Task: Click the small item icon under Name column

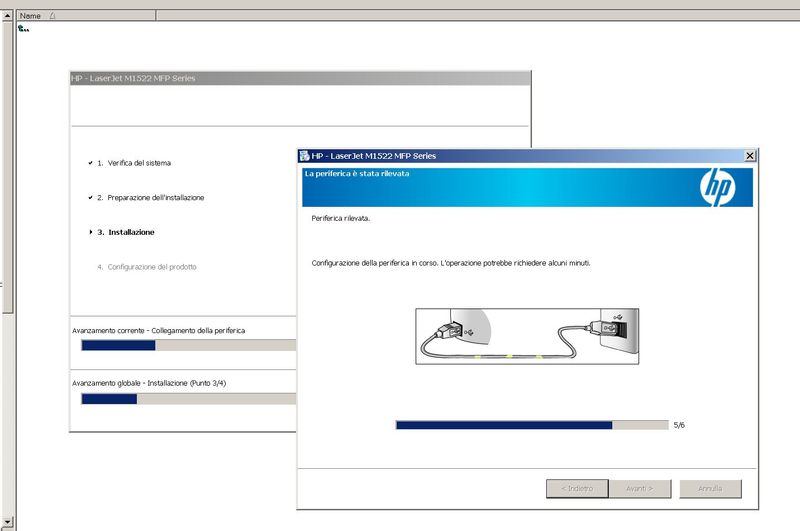Action: [x=23, y=29]
